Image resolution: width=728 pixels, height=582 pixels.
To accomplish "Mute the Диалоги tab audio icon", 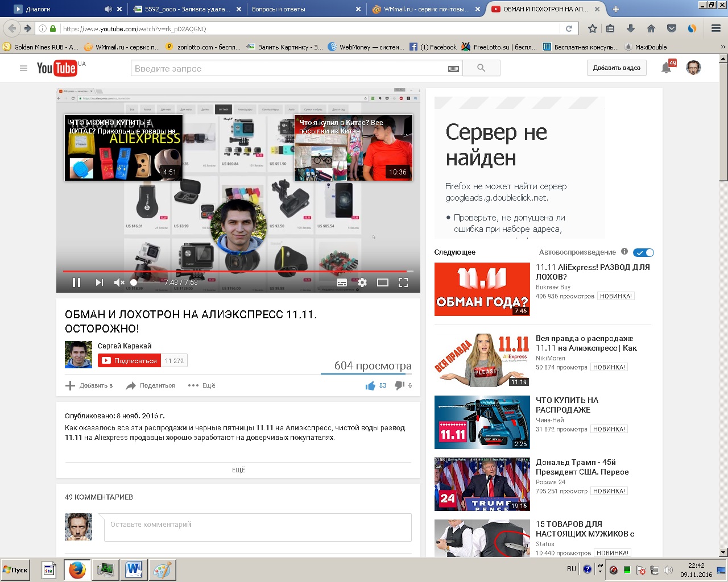I will pyautogui.click(x=108, y=9).
